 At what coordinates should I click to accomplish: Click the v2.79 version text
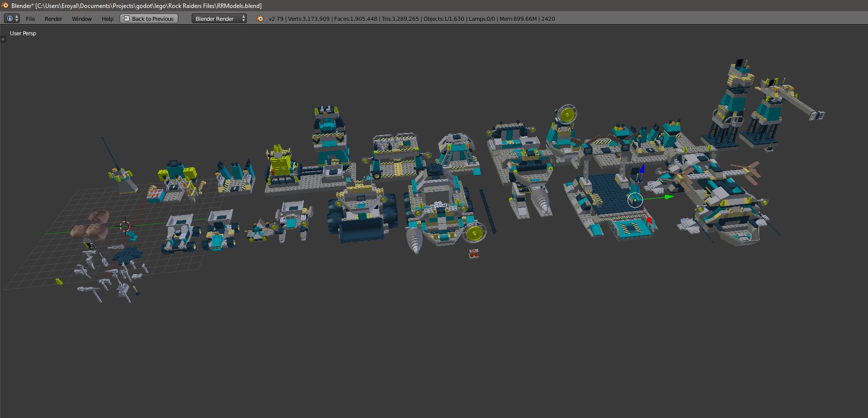[276, 19]
